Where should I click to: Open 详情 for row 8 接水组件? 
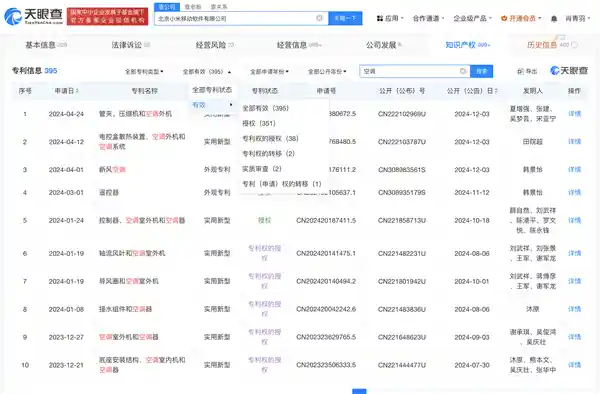(x=574, y=309)
